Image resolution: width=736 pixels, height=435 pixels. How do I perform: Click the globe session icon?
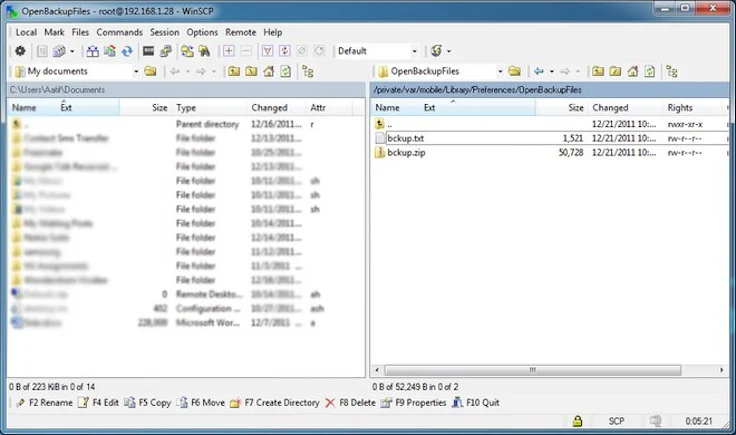437,51
